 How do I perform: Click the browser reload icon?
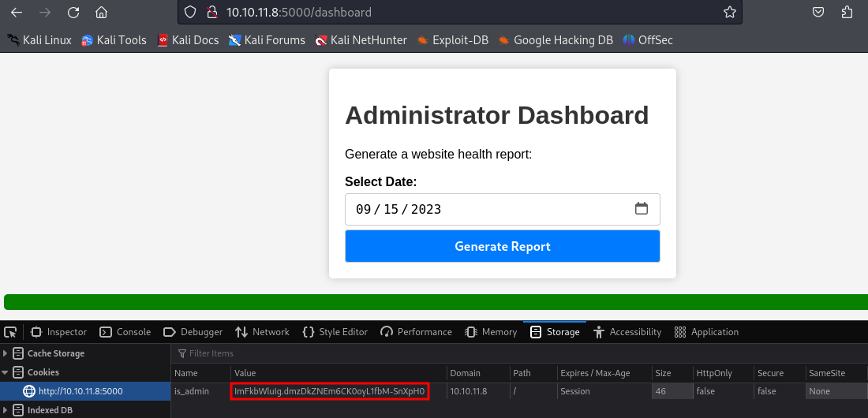73,12
